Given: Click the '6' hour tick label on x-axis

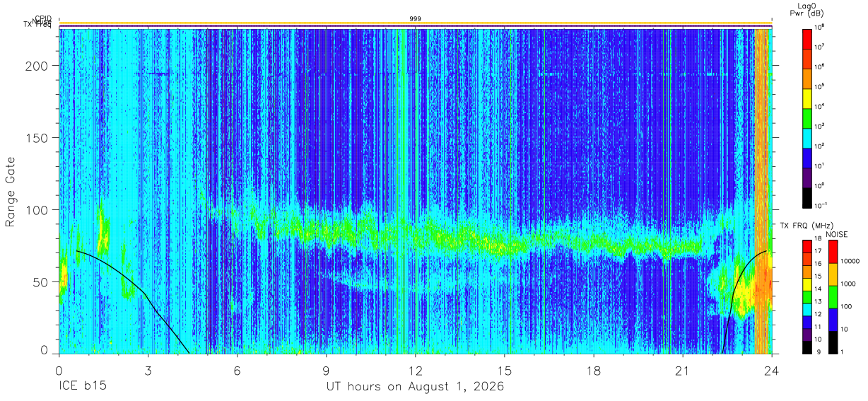Looking at the screenshot, I should click(x=237, y=370).
